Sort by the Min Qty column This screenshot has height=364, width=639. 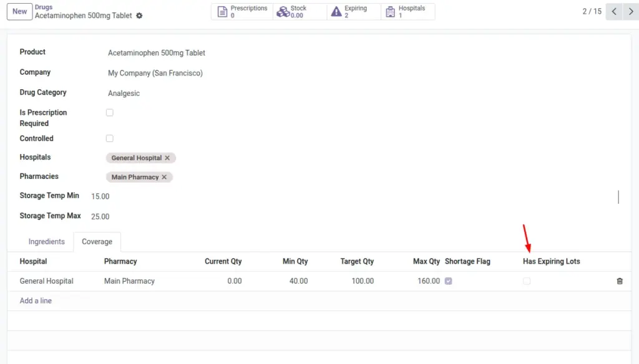tap(295, 261)
